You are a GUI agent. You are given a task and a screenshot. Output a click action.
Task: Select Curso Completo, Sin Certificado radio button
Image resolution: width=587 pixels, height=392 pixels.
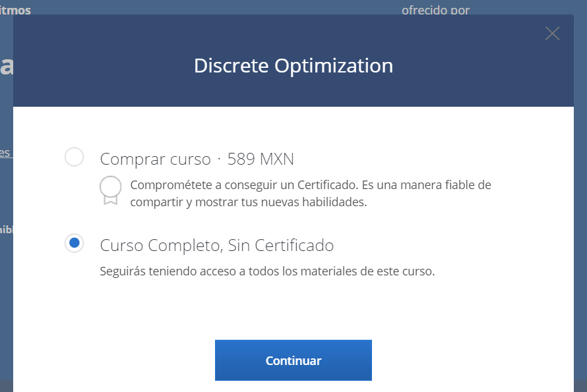pos(74,243)
